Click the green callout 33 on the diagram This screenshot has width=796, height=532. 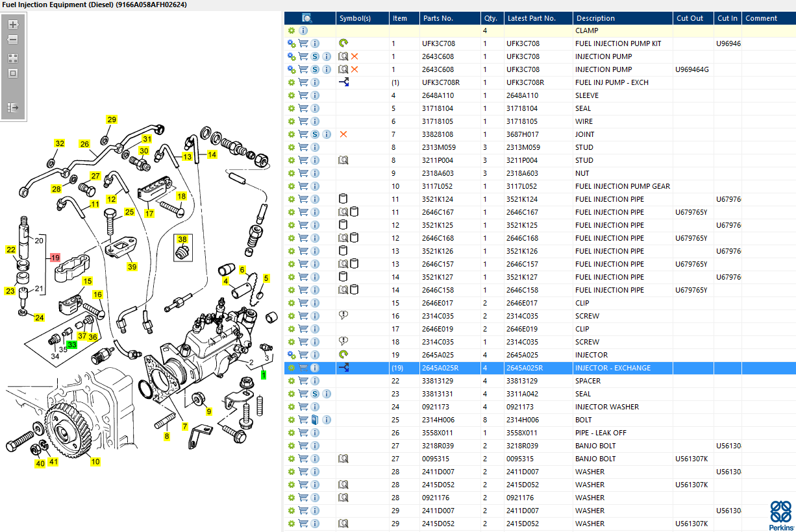pyautogui.click(x=72, y=345)
